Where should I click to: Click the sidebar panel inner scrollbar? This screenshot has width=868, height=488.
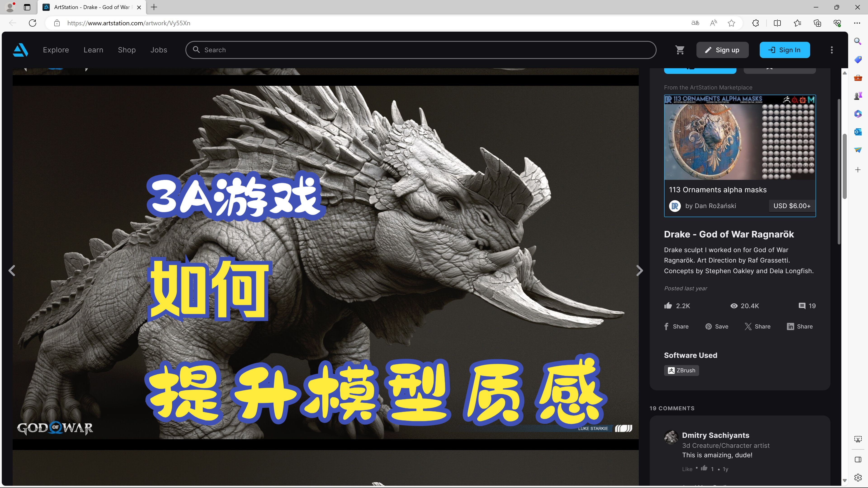[x=839, y=172]
